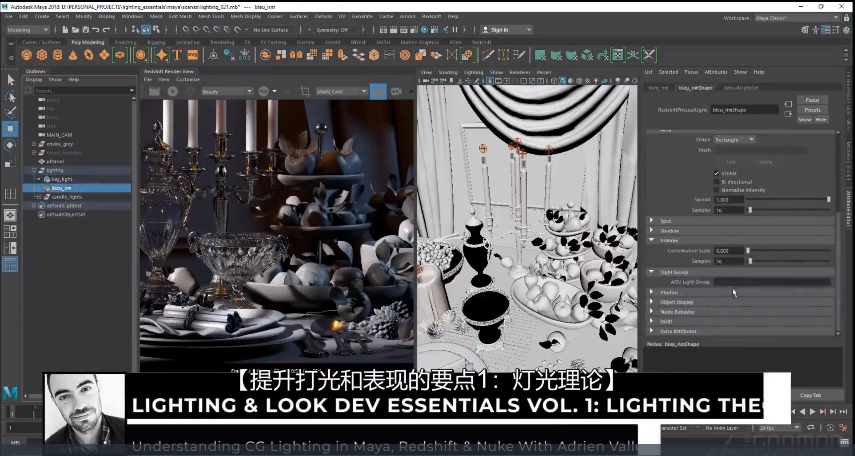Switch to defaultLightSet attribute tab
This screenshot has width=855, height=456.
(740, 87)
